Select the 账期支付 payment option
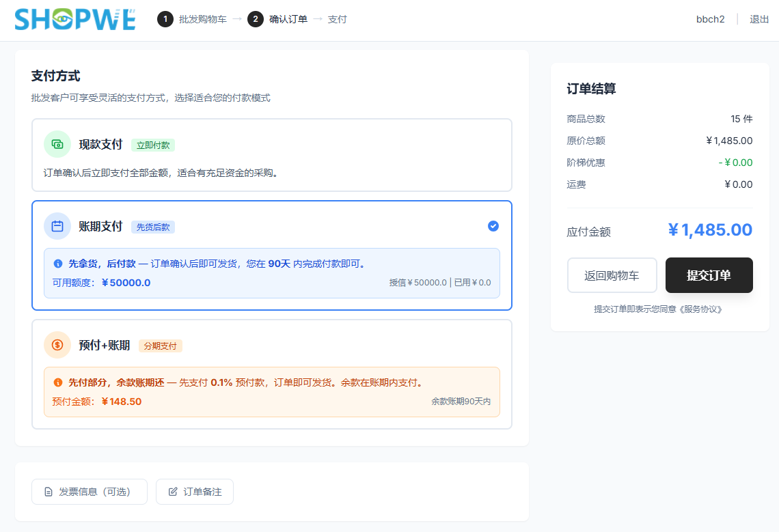 (272, 255)
